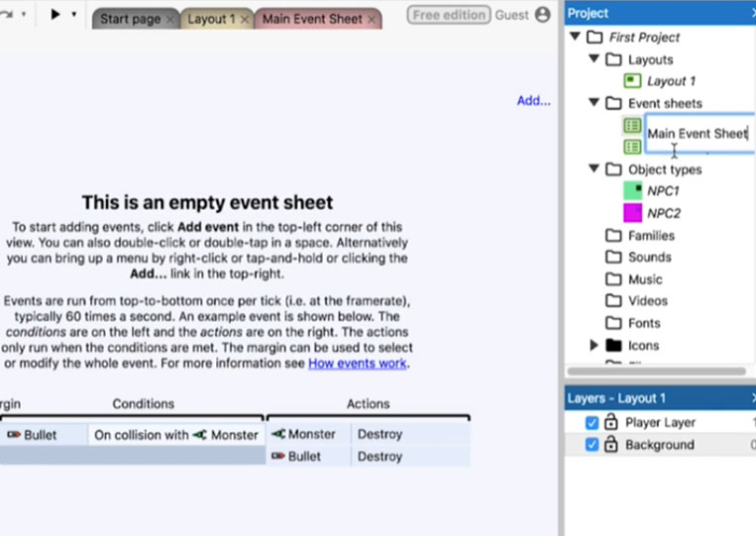Select NPC2 object type

click(x=664, y=214)
